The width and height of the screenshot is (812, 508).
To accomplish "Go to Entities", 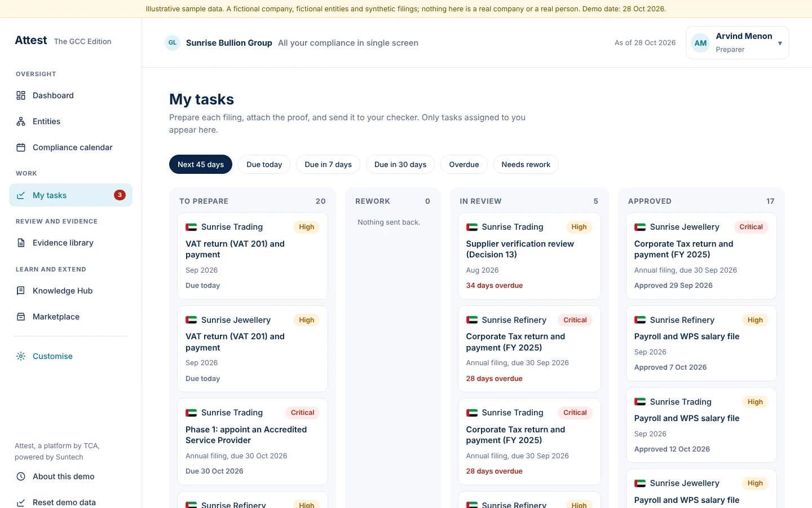I will pos(70,121).
